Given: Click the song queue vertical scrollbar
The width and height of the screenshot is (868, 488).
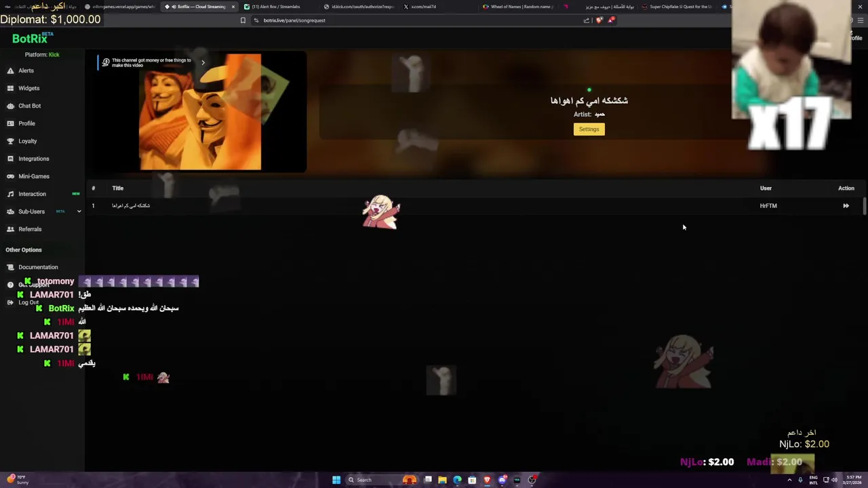Looking at the screenshot, I should 865,207.
